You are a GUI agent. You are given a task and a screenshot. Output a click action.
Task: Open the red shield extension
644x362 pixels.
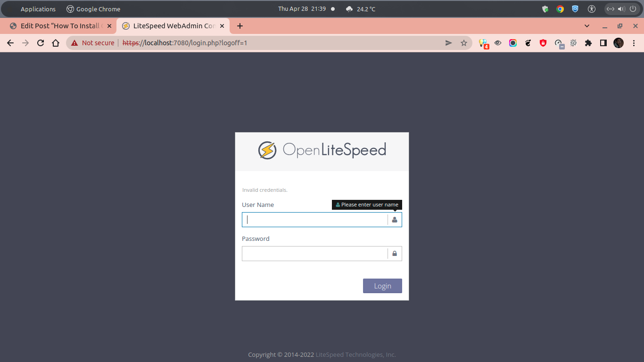543,43
